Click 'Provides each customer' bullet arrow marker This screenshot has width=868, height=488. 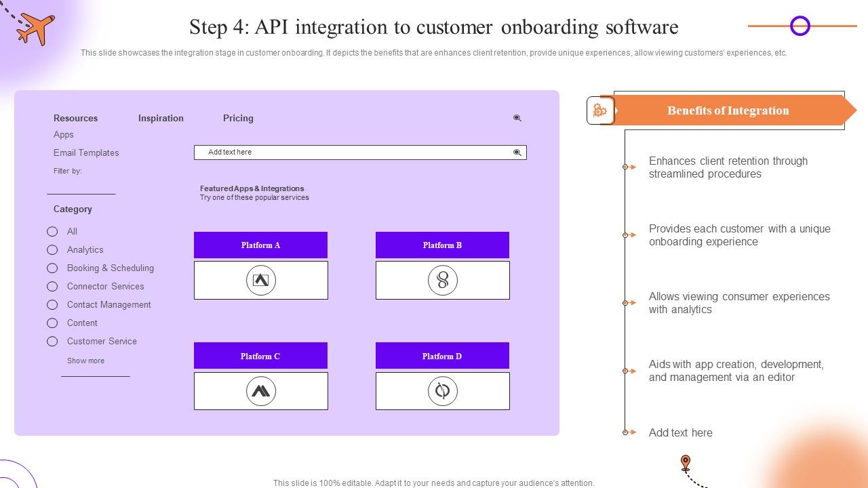629,235
